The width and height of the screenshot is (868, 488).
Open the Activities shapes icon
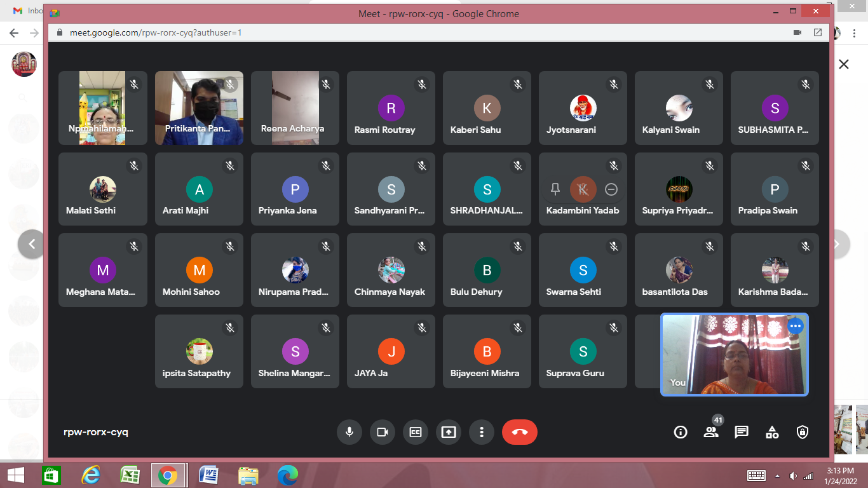pos(772,432)
